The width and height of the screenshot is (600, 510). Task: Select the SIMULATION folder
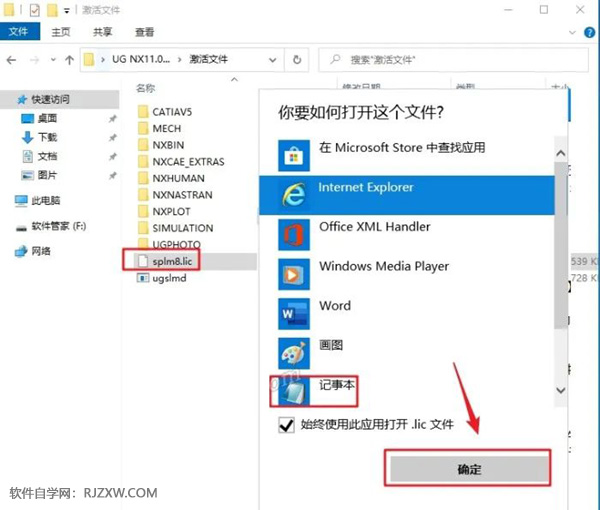pyautogui.click(x=183, y=228)
